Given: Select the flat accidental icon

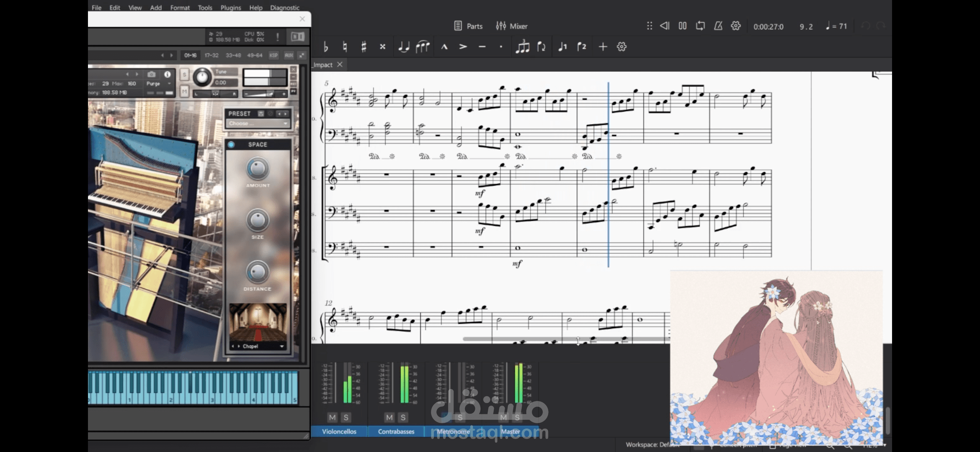Looking at the screenshot, I should coord(325,46).
